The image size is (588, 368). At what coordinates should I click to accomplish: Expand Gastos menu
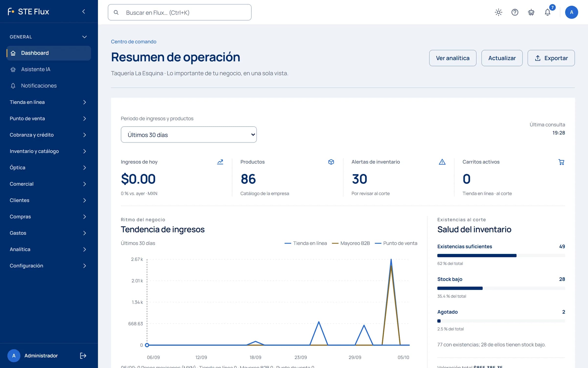[x=49, y=233]
